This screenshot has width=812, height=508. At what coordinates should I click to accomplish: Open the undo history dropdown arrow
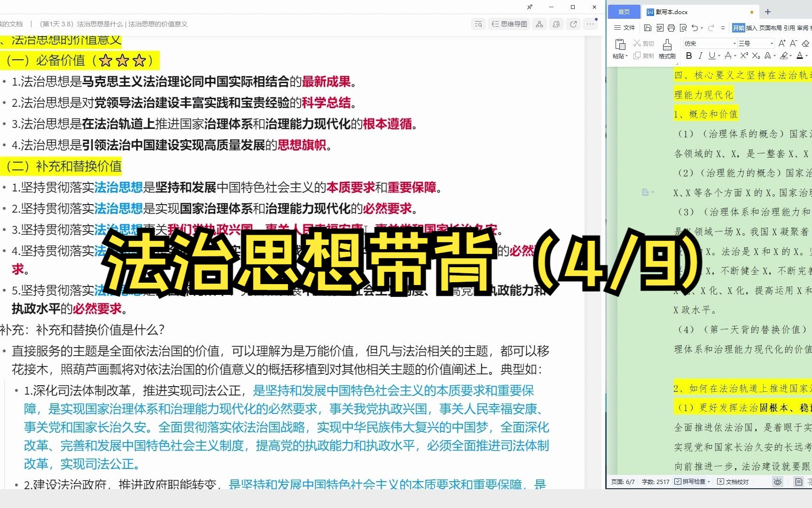[702, 28]
